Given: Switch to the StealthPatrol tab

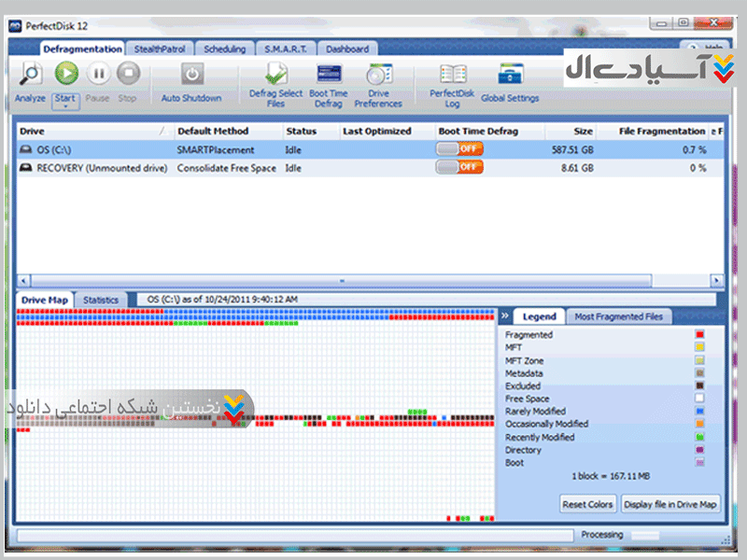Looking at the screenshot, I should tap(161, 49).
